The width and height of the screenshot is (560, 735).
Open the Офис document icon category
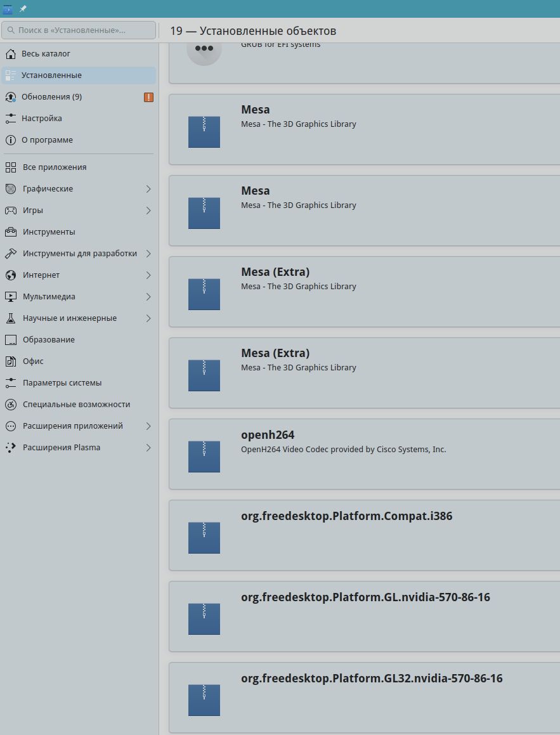(x=79, y=361)
